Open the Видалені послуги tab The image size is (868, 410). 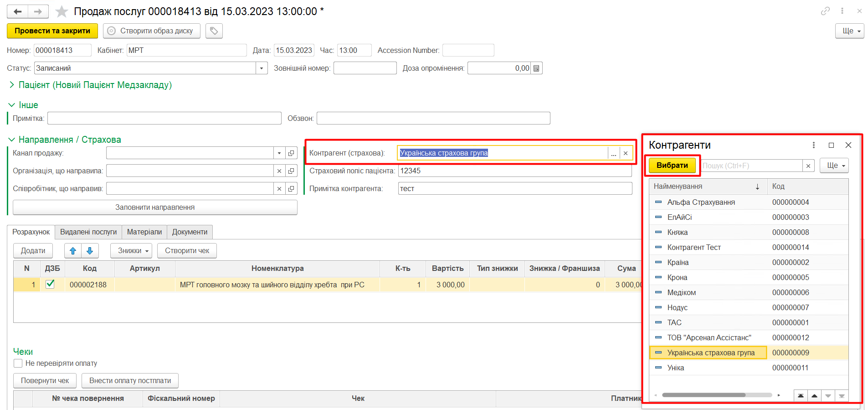tap(88, 232)
